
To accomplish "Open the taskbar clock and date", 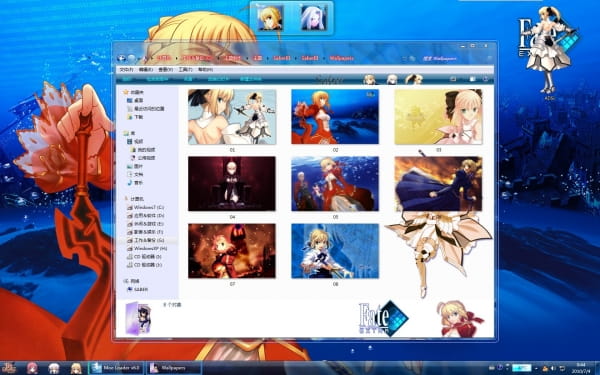I will [580, 368].
